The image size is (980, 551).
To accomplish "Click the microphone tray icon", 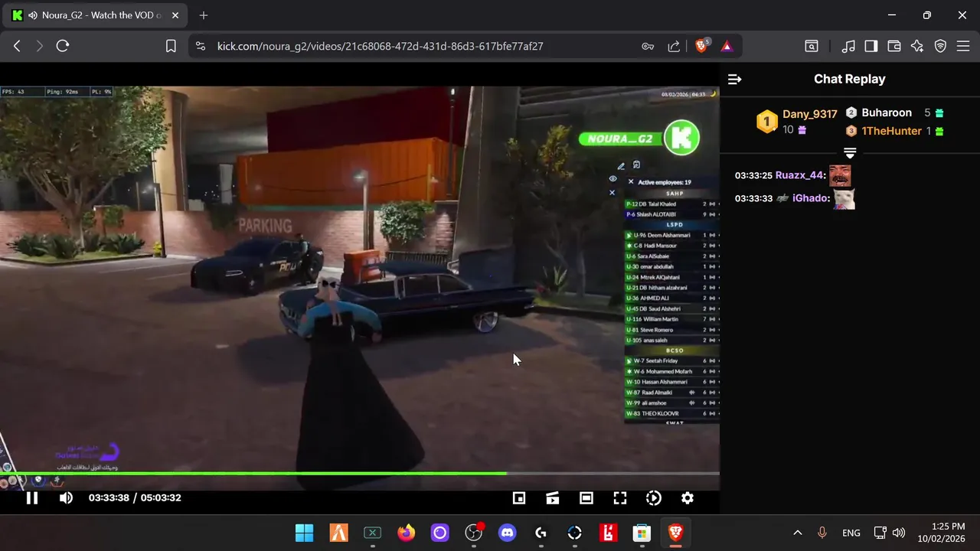I will point(822,533).
